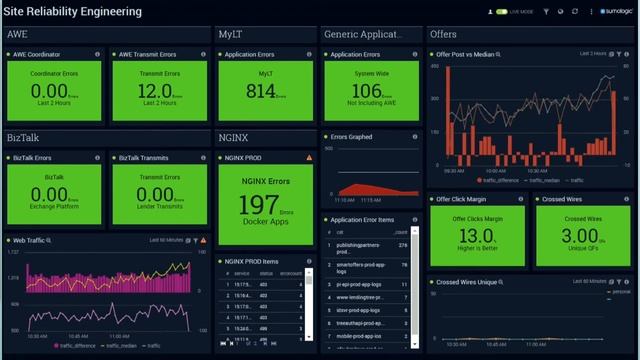Image resolution: width=640 pixels, height=360 pixels.
Task: Open info icon on NGINX PROD Items panel
Action: [x=309, y=261]
